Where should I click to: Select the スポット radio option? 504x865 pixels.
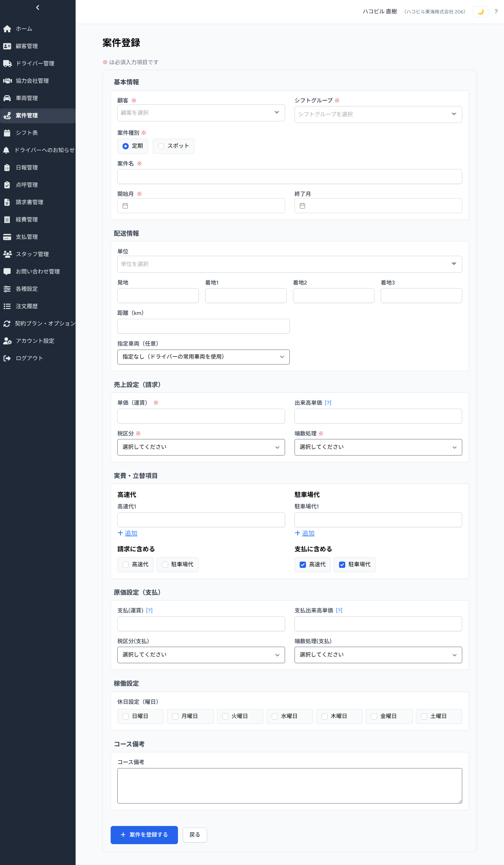coord(174,146)
